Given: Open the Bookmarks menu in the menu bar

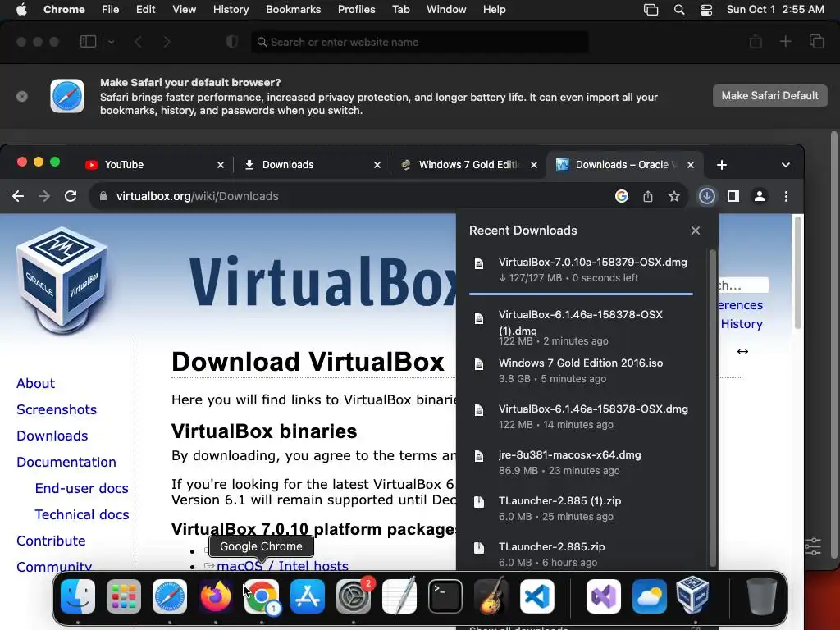Looking at the screenshot, I should (x=294, y=10).
